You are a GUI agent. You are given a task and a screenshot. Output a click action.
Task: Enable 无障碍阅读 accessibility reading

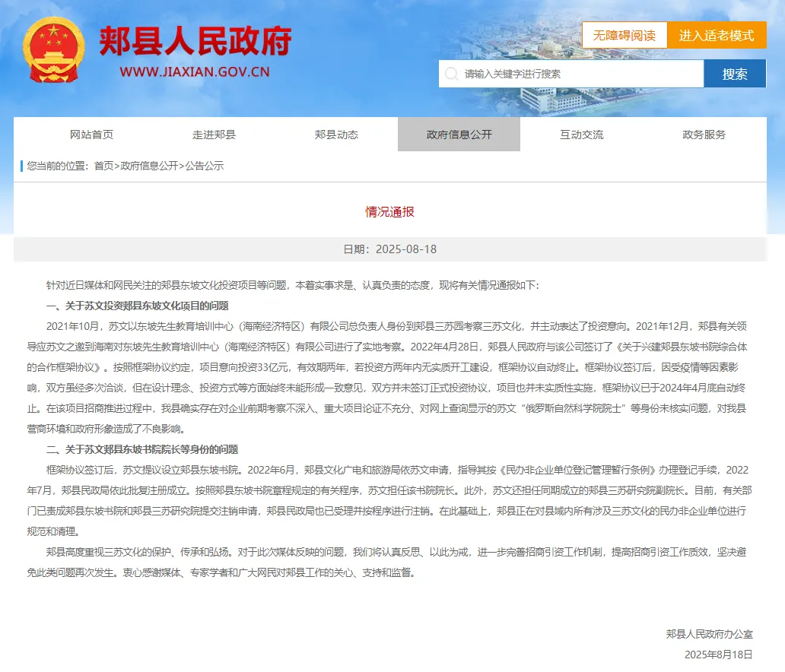[x=625, y=35]
